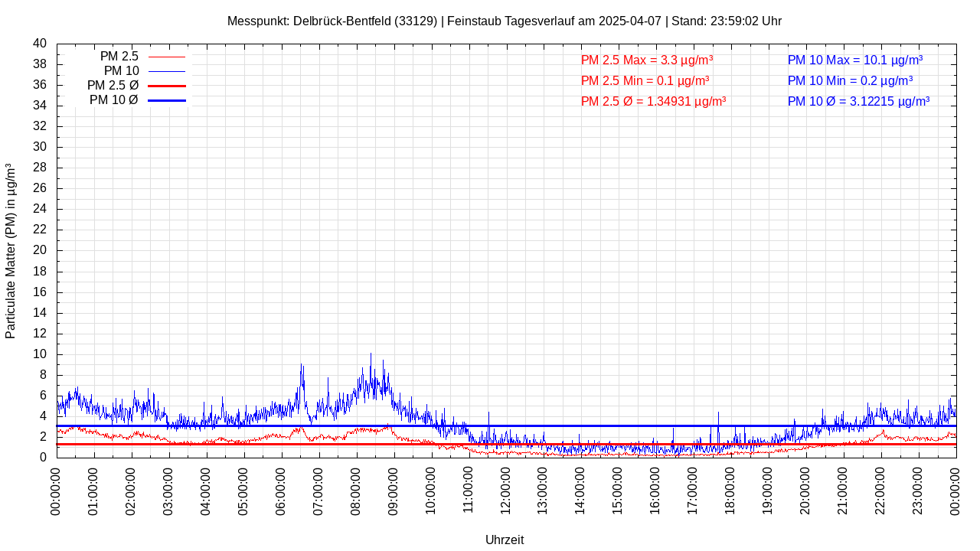
Task: Select the PM 10 Min value text
Action: [850, 80]
